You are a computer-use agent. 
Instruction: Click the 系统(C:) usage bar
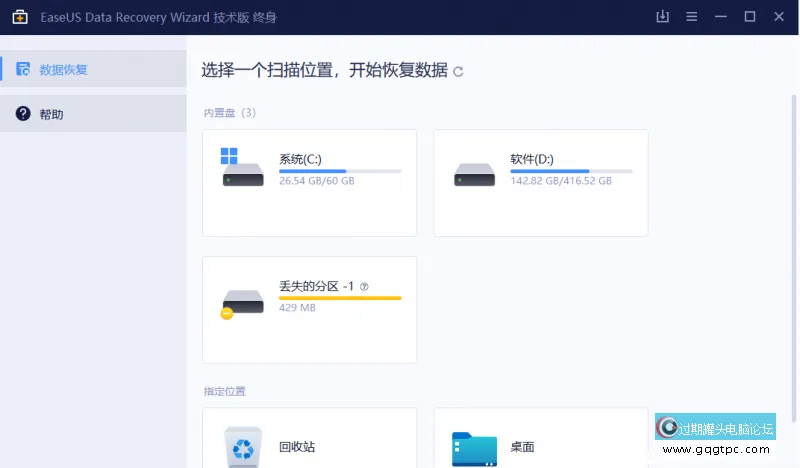coord(340,171)
